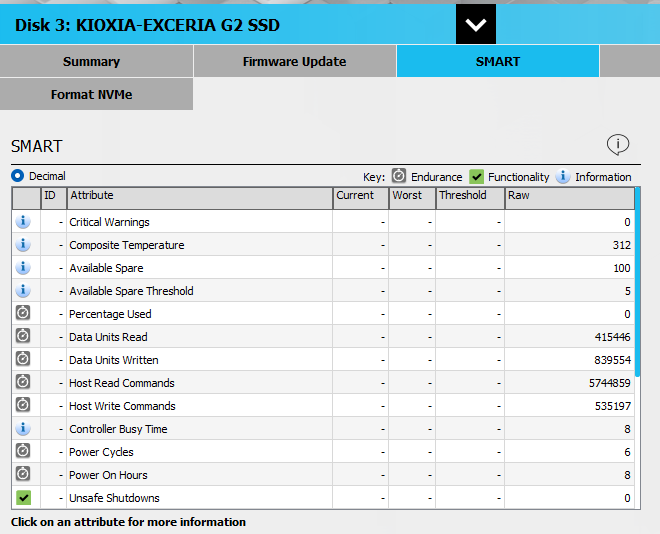Click the Disk 3 KIOXIA-EXCERIA G2 SSD title
The width and height of the screenshot is (660, 534).
(147, 25)
